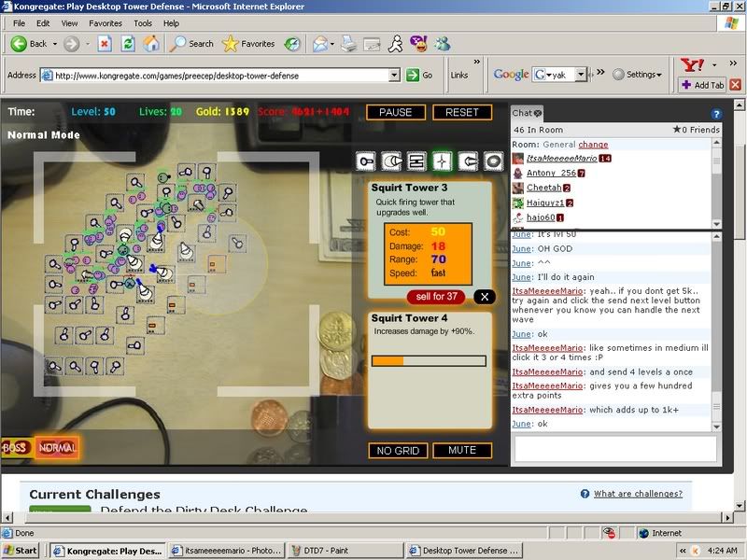Click the 'change' room link
This screenshot has width=747, height=560.
592,145
